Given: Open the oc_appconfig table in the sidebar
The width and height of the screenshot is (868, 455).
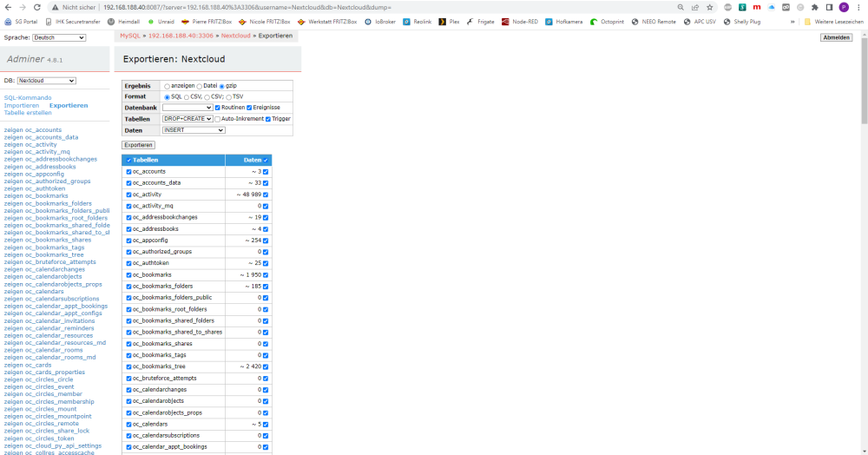Looking at the screenshot, I should pyautogui.click(x=45, y=174).
